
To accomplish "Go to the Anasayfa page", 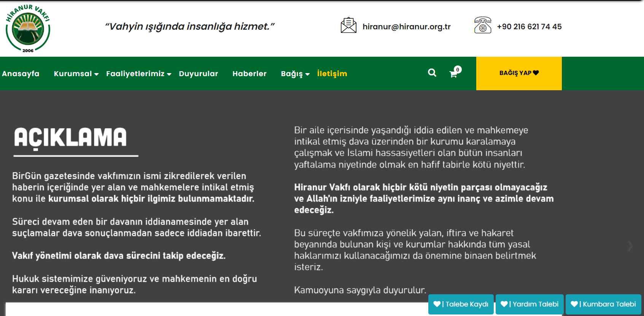I will click(x=21, y=73).
